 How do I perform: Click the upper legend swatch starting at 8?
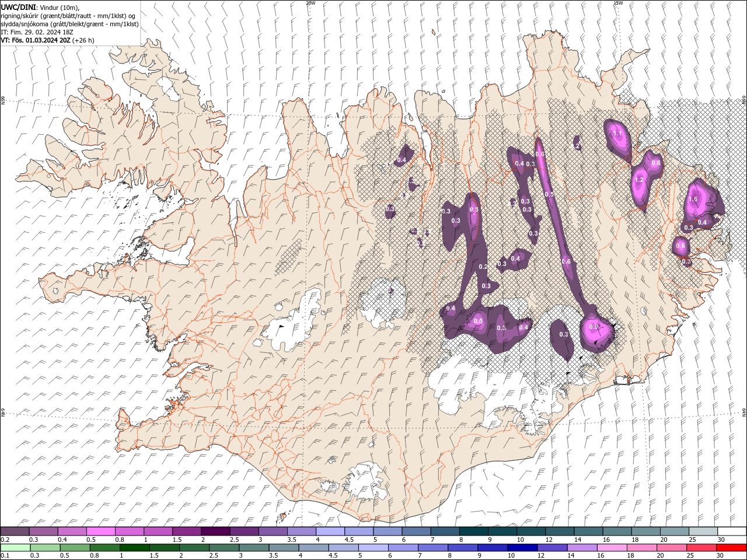click(474, 531)
